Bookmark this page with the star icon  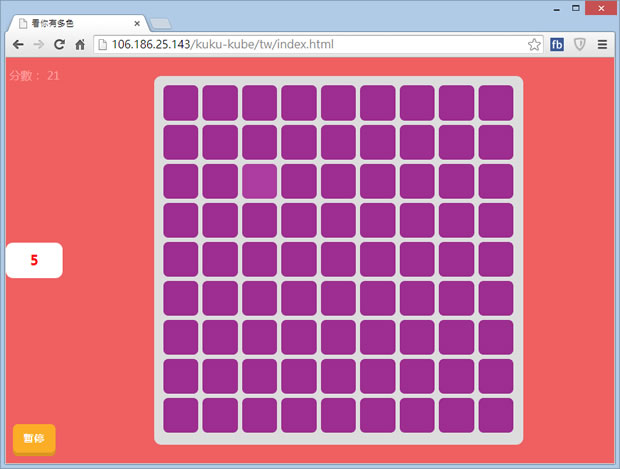(x=534, y=45)
